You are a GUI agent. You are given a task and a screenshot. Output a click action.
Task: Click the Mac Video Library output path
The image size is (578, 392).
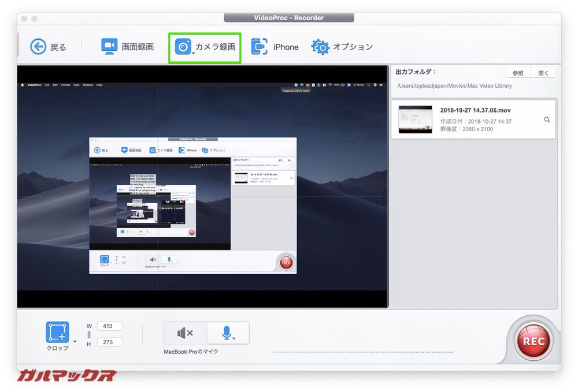point(454,85)
